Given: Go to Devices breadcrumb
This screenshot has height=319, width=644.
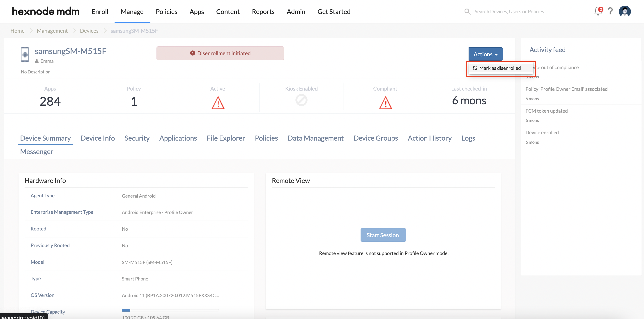Looking at the screenshot, I should pyautogui.click(x=89, y=31).
